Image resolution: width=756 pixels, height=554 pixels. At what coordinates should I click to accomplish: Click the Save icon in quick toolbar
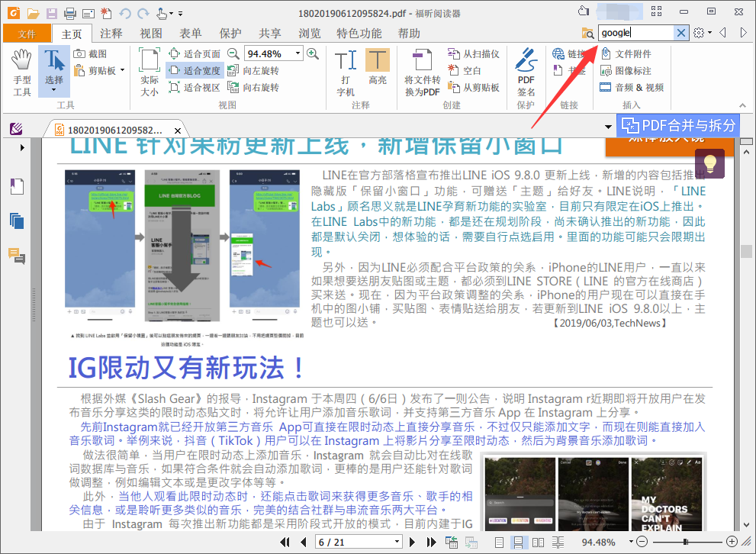tap(51, 13)
